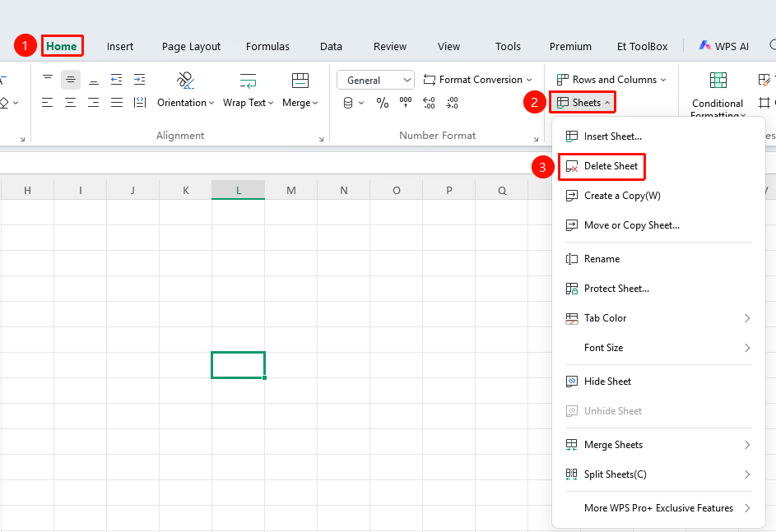The width and height of the screenshot is (776, 532).
Task: Launch WPS AI
Action: pyautogui.click(x=723, y=47)
